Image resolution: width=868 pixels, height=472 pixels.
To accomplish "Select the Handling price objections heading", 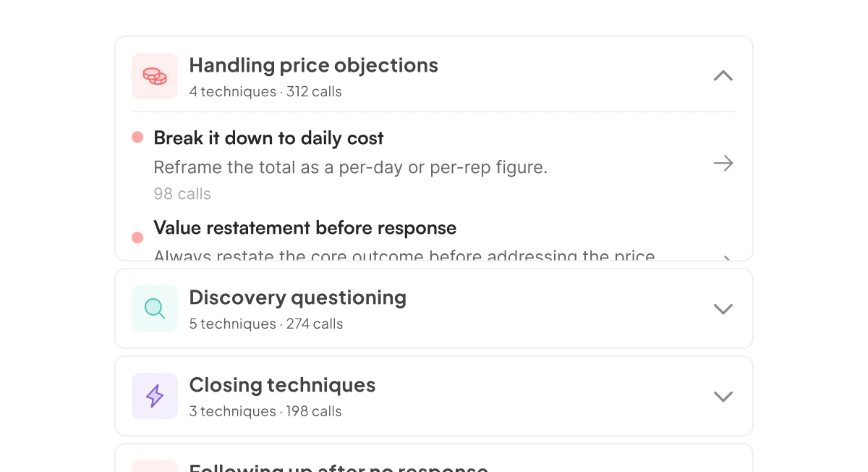I will [313, 65].
